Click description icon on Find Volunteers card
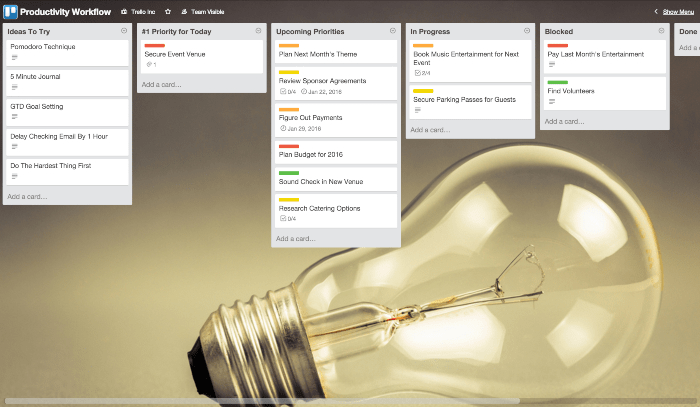 [552, 102]
